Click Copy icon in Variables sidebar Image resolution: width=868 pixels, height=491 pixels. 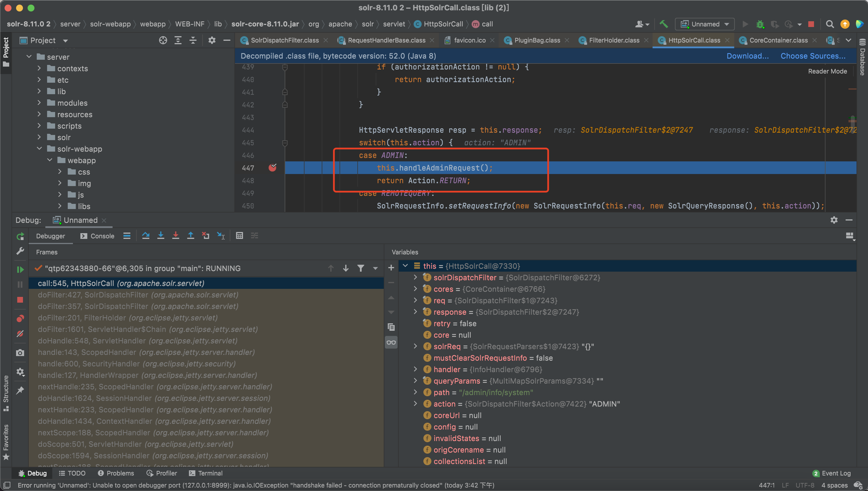click(391, 327)
